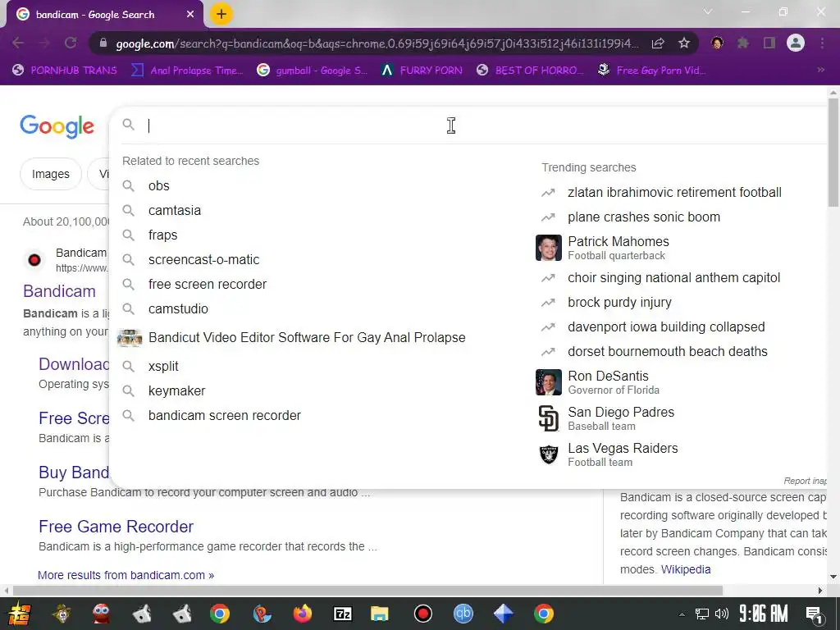Open the Free Game Recorder link

[116, 527]
